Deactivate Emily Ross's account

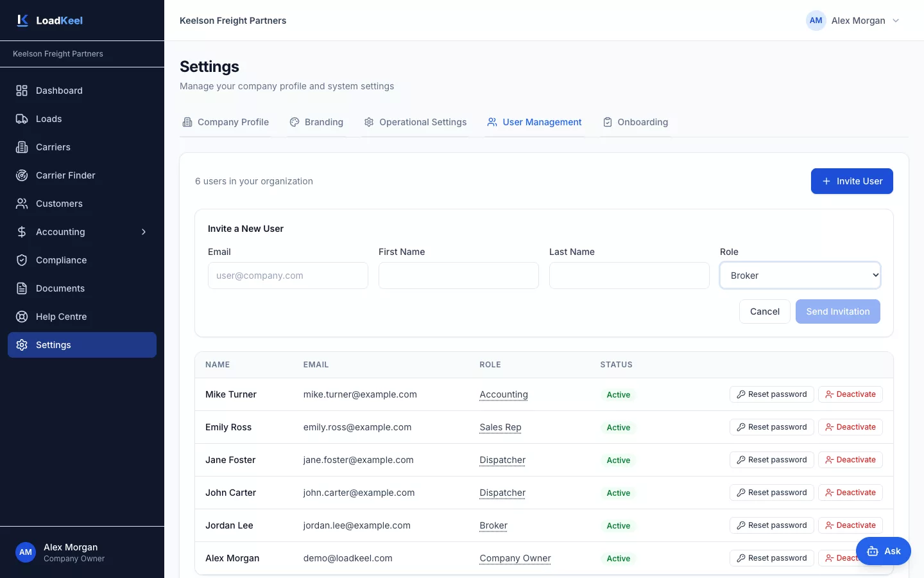[x=850, y=427]
